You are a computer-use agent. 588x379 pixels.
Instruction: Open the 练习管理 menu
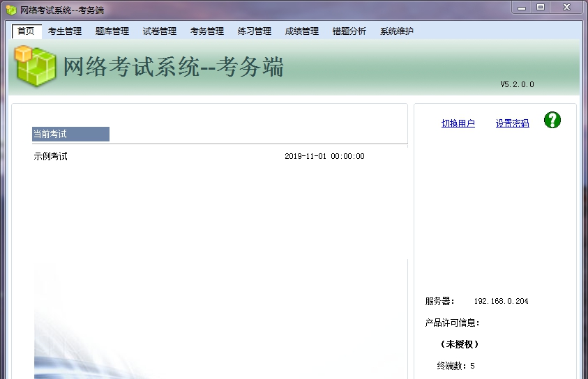tap(255, 31)
